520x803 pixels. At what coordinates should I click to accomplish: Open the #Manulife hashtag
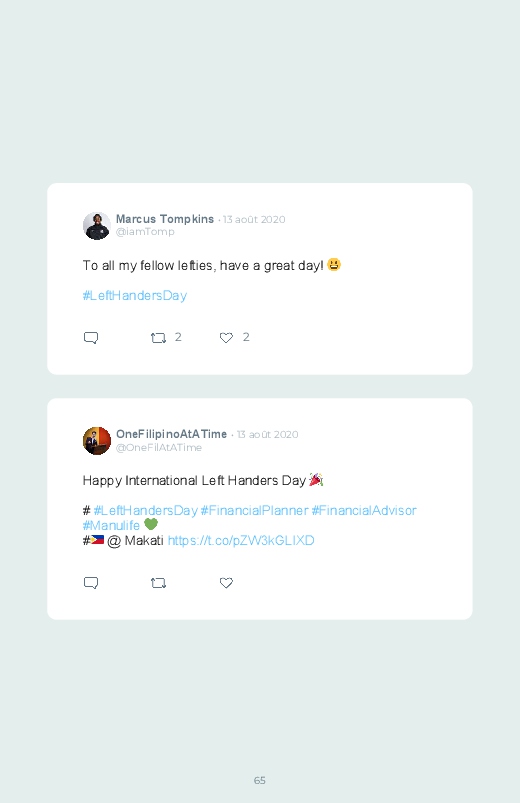click(111, 525)
